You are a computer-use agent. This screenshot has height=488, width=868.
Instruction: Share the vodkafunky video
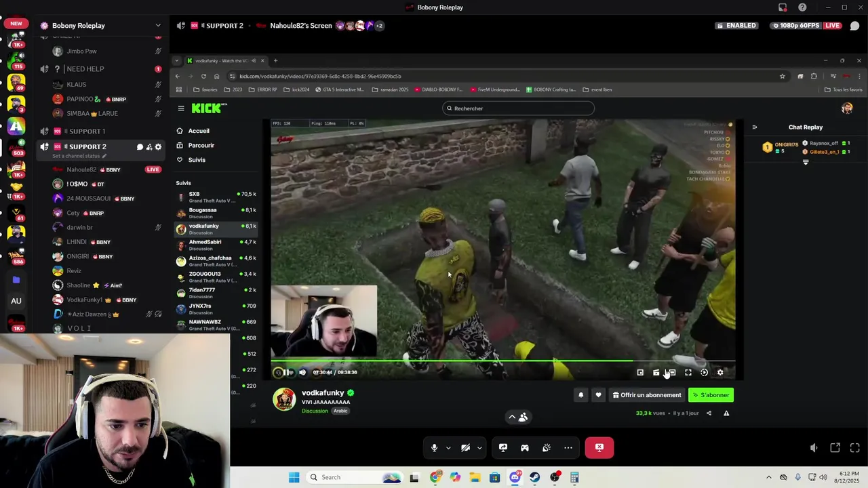click(x=709, y=413)
